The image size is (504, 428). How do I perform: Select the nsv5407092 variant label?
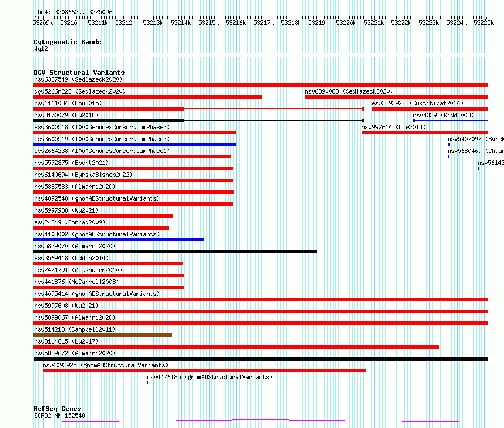point(476,139)
